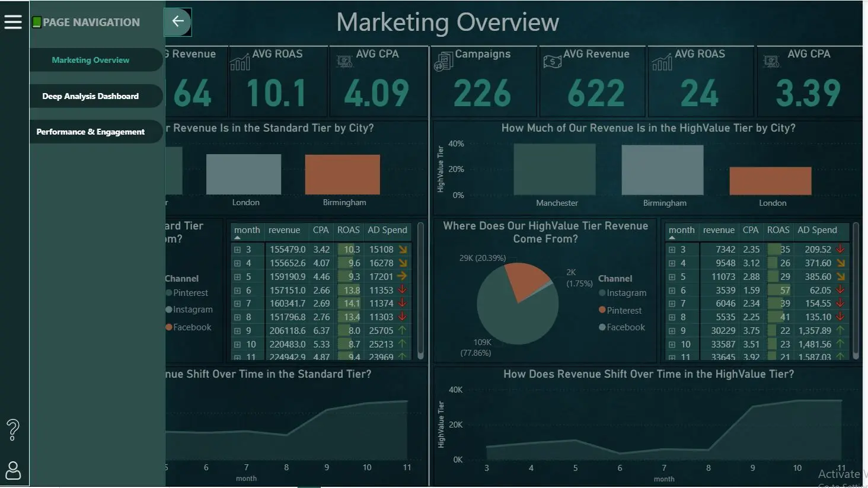Select the Manchester bar in HighValue chart
This screenshot has width=868, height=488.
click(554, 170)
